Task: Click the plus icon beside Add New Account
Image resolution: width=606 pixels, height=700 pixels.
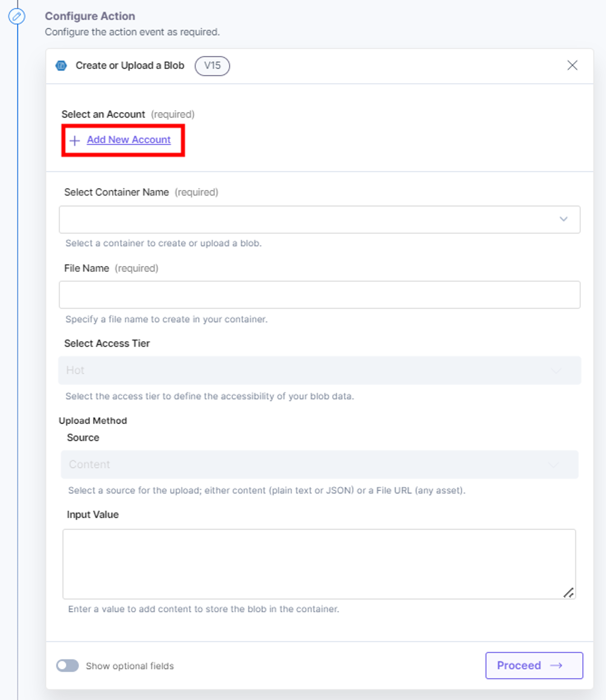Action: pyautogui.click(x=74, y=140)
